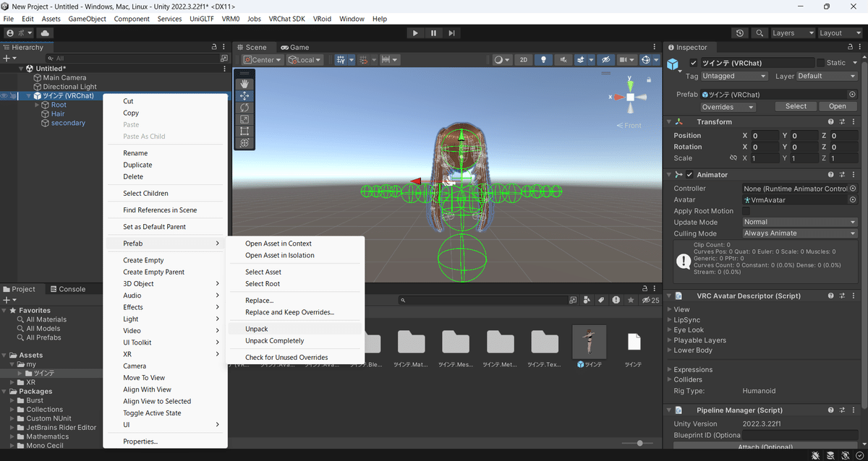Select the Scale tool in Scene
The image size is (868, 461).
[x=244, y=119]
